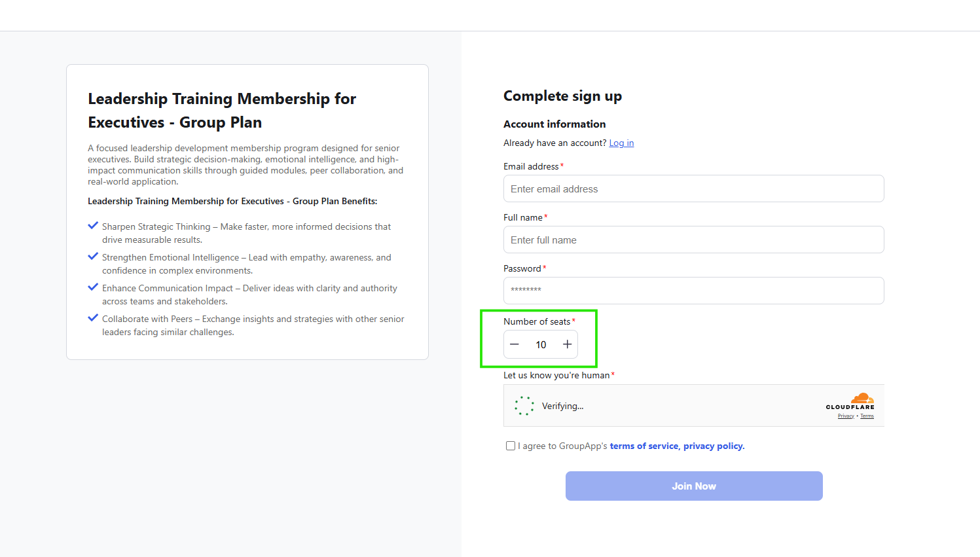Click checkmark beside Enhance Communication Impact
980x557 pixels.
click(x=93, y=287)
